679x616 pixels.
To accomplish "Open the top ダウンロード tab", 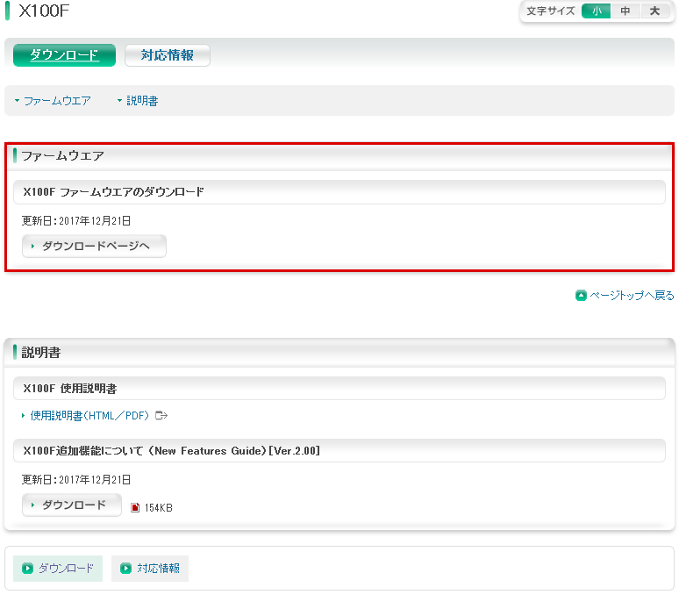I will (x=64, y=55).
